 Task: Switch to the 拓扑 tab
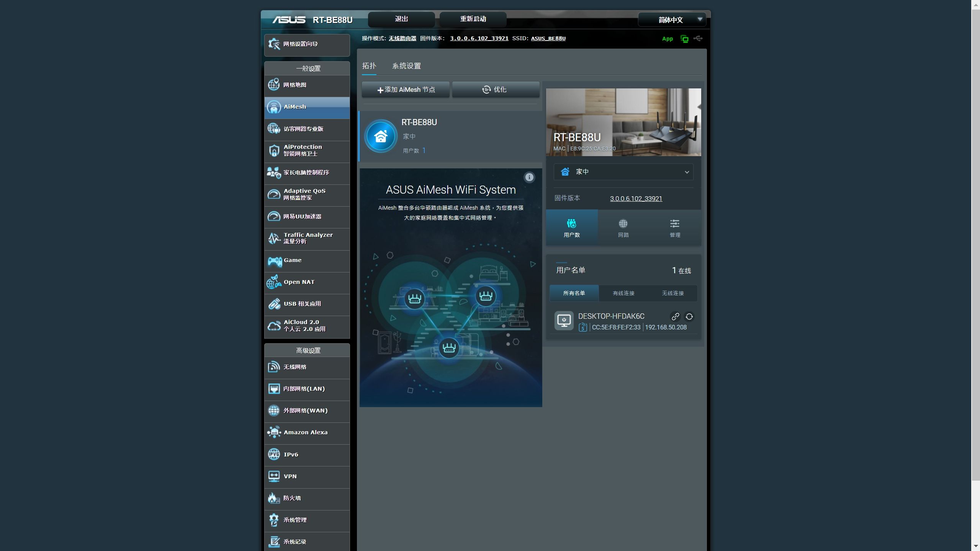pyautogui.click(x=369, y=66)
